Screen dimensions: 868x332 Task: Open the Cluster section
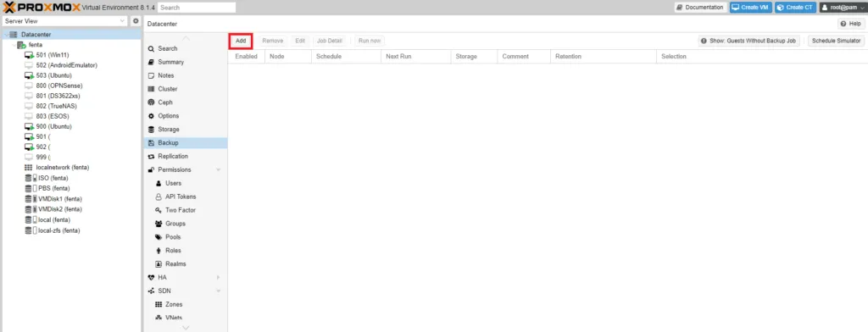(x=186, y=89)
